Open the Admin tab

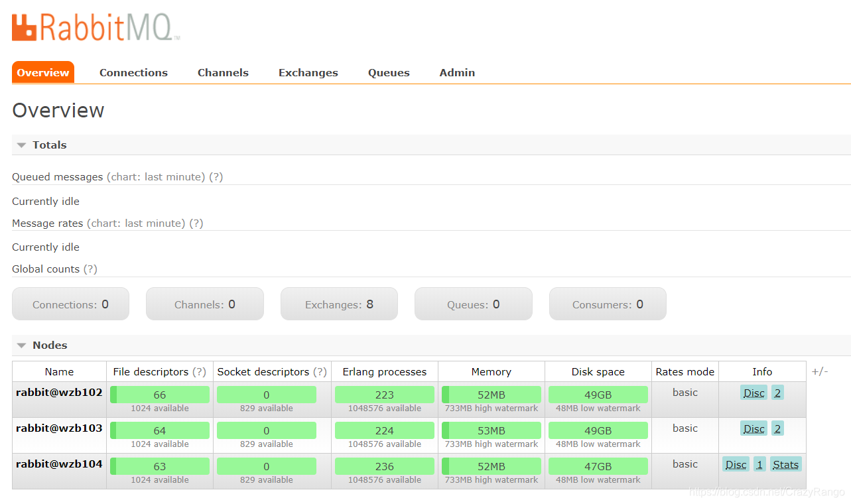click(457, 72)
